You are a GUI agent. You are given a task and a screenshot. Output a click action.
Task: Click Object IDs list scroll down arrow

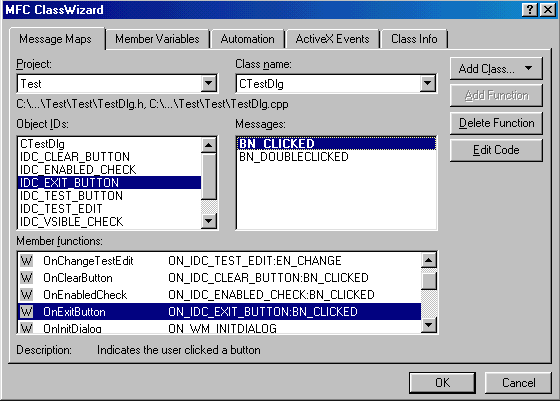click(x=209, y=221)
